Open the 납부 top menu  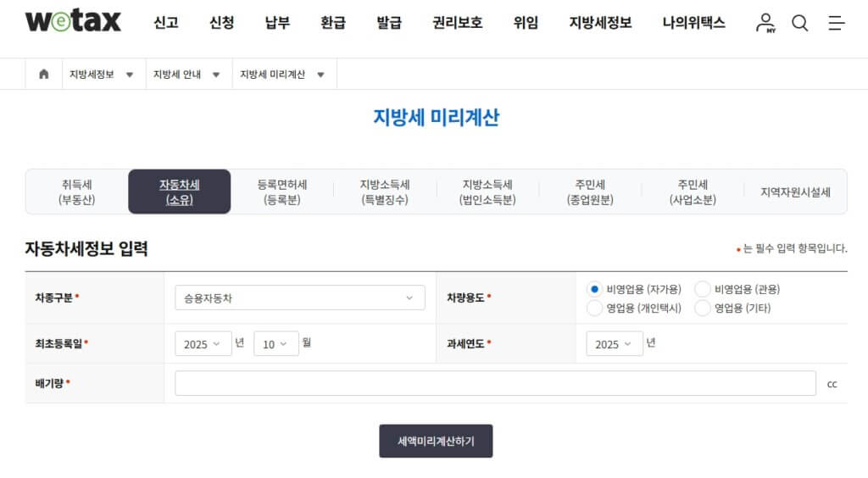pyautogui.click(x=277, y=23)
